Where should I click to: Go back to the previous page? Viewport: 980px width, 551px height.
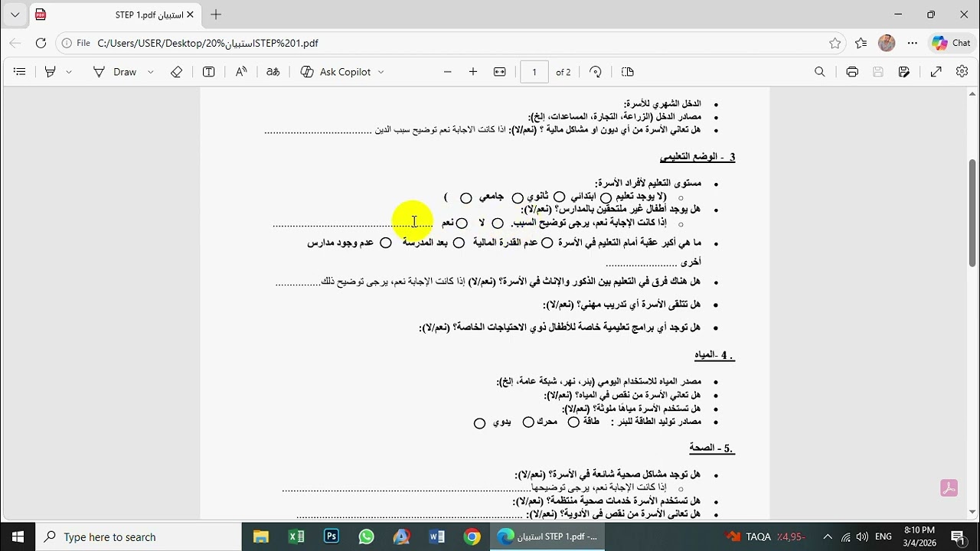pyautogui.click(x=15, y=44)
